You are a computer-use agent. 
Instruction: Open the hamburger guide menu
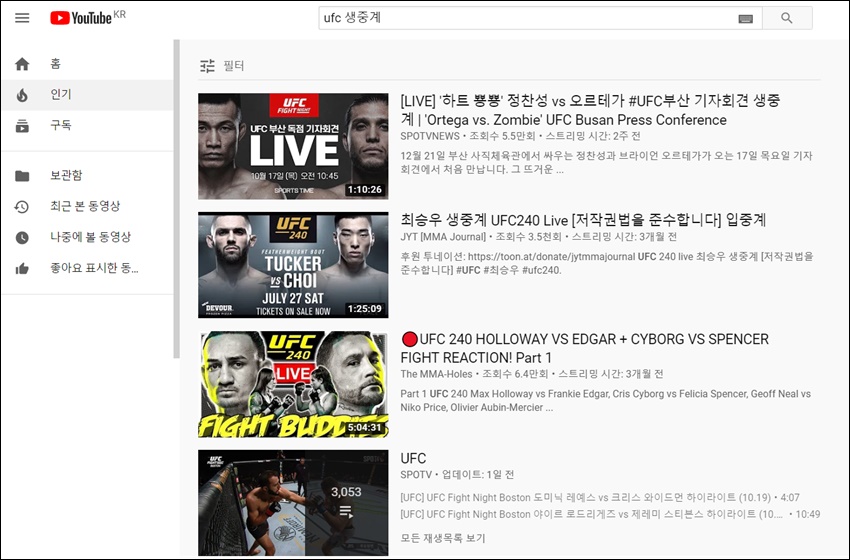coord(22,18)
